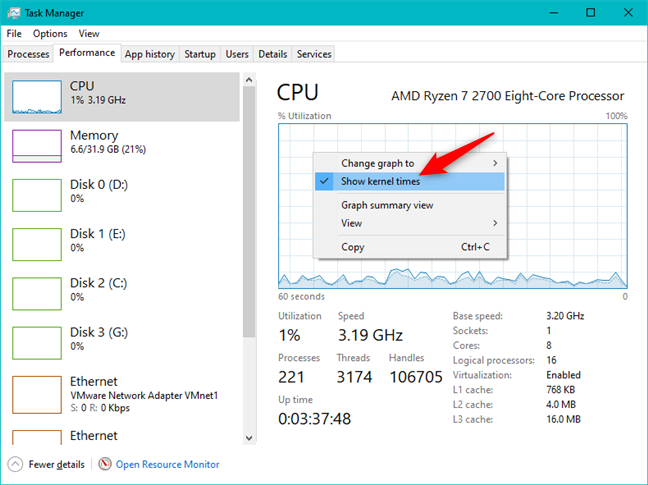Click the Processes value 221
648x485 pixels.
[x=291, y=377]
